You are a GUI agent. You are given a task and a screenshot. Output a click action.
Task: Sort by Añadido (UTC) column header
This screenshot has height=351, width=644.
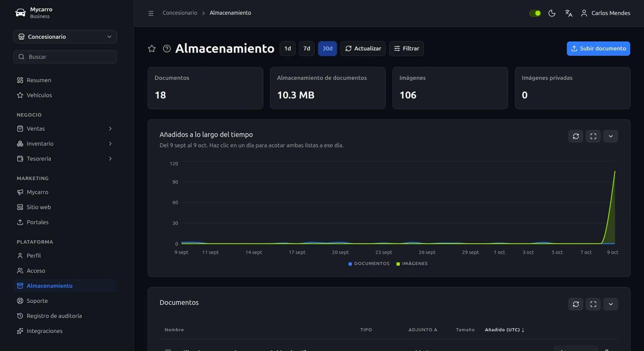(x=504, y=330)
